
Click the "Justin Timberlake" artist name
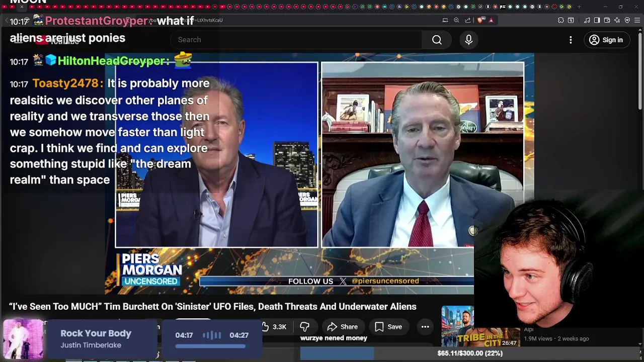[x=91, y=345]
